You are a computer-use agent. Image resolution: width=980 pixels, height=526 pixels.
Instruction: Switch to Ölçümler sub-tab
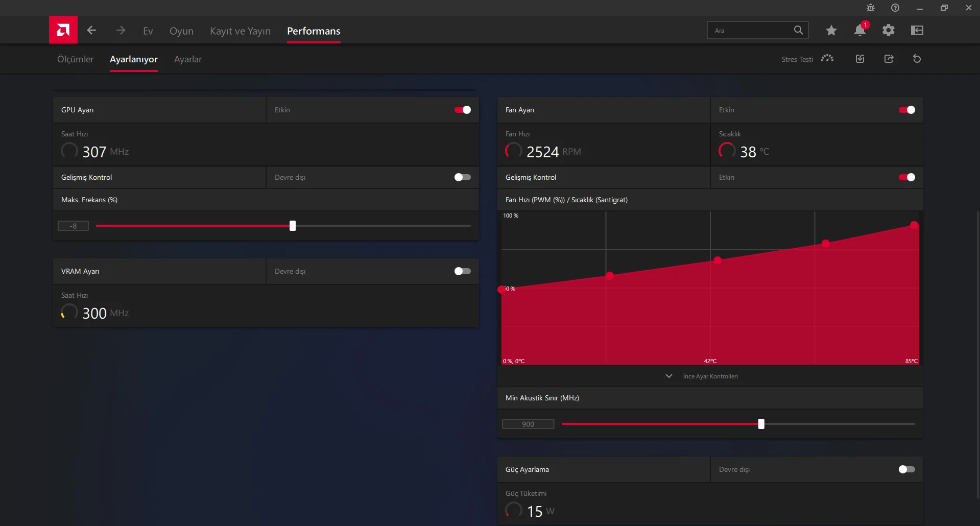pos(75,59)
